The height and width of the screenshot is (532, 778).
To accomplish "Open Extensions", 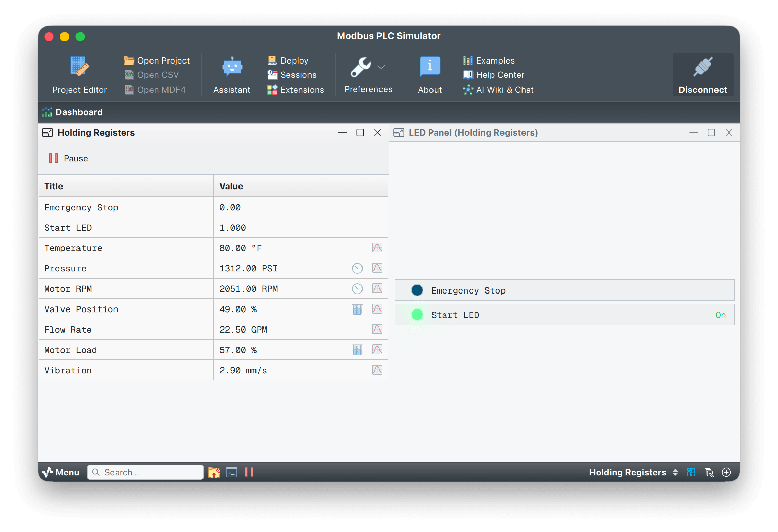I will click(x=296, y=90).
